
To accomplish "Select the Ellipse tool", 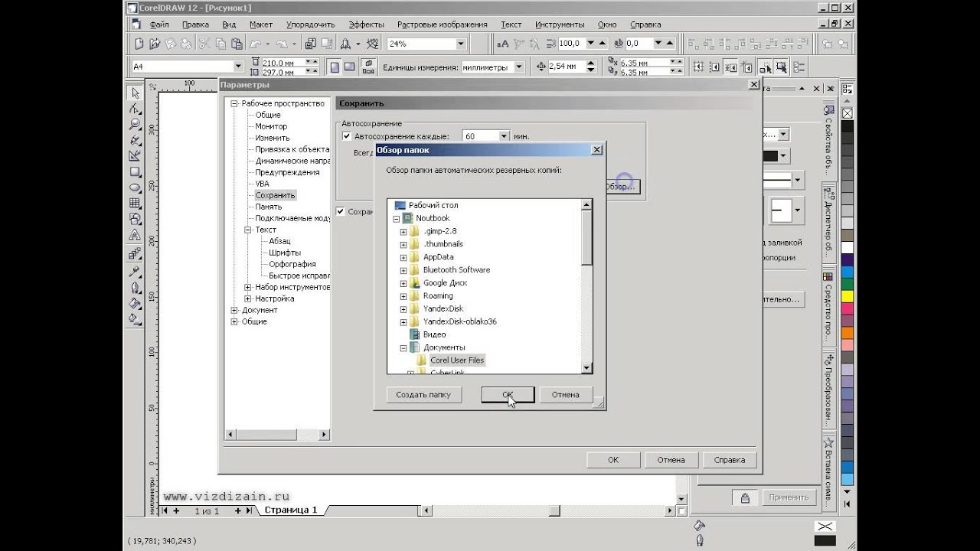I will tap(135, 187).
